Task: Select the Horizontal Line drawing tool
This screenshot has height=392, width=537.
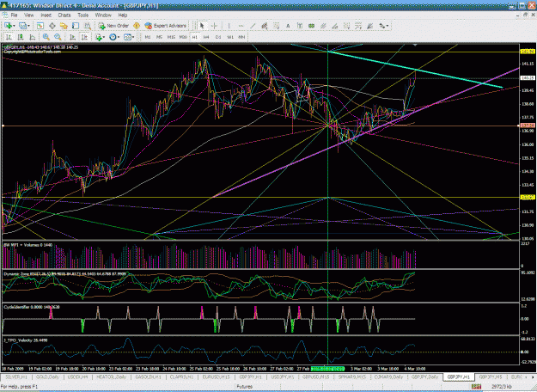Action: (241, 26)
